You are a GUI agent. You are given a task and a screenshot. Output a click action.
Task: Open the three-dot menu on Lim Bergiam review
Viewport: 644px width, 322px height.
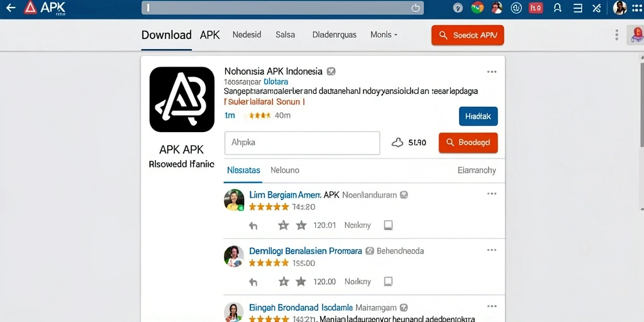[492, 194]
